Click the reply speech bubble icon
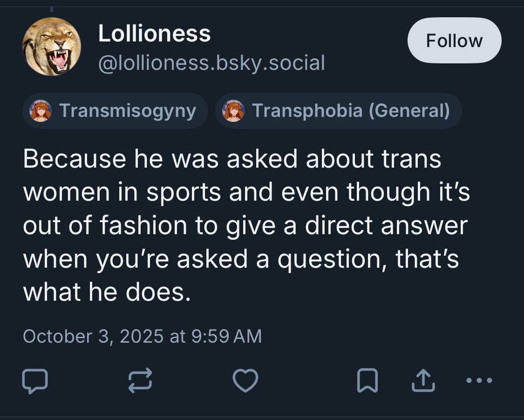Screen dimensions: 524x420 click(x=35, y=381)
